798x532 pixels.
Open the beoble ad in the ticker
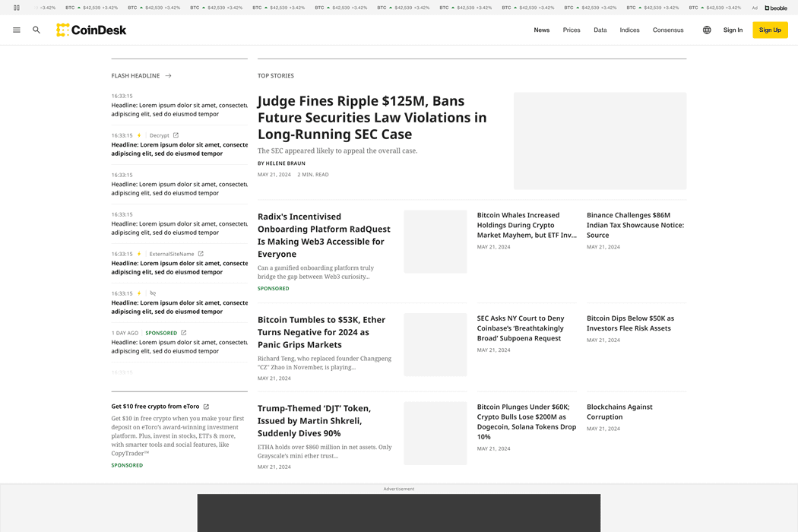[776, 8]
